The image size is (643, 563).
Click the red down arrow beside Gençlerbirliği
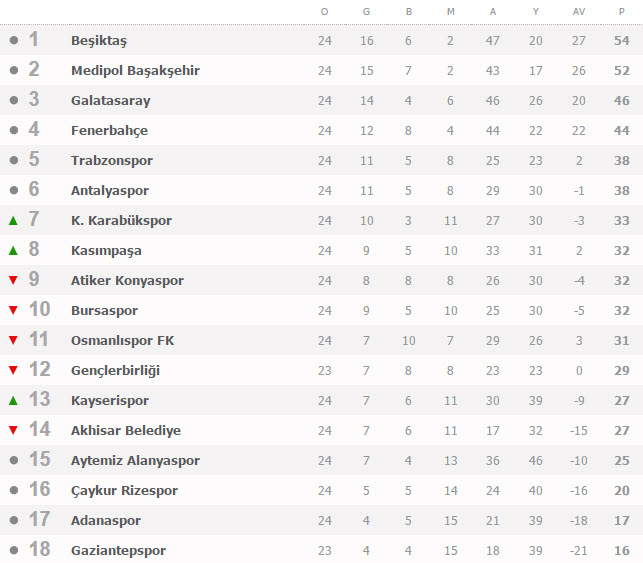(14, 371)
